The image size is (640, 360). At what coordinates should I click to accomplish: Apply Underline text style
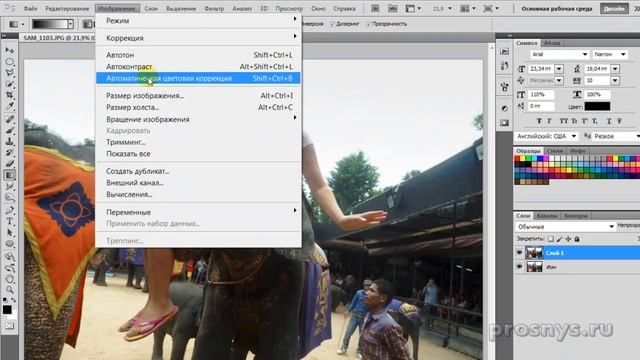click(609, 121)
